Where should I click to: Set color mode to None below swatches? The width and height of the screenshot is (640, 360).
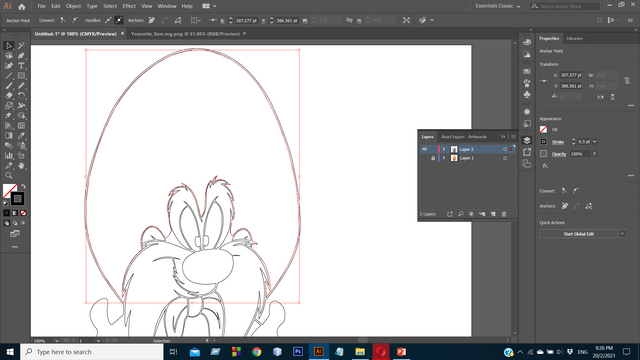(x=23, y=213)
